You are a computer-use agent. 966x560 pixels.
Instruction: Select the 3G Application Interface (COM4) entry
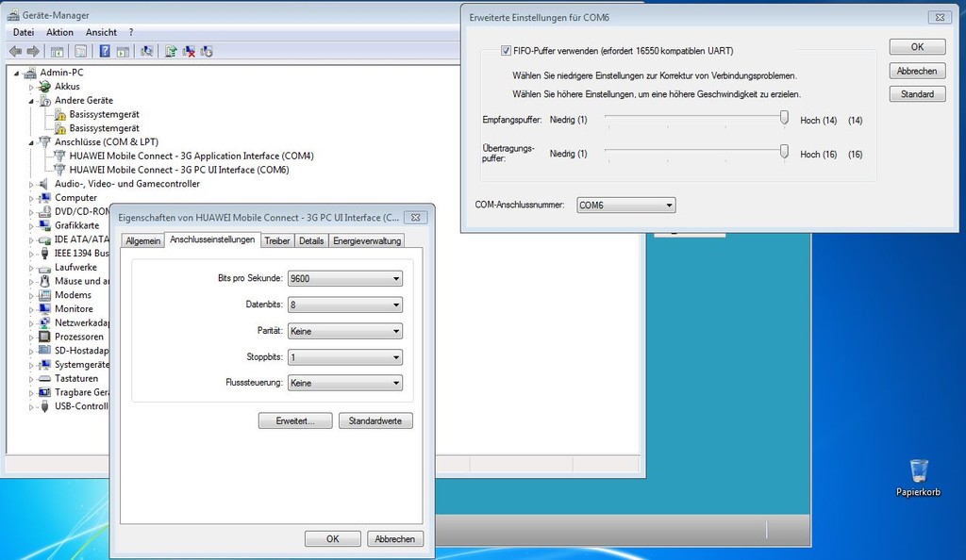pos(192,156)
